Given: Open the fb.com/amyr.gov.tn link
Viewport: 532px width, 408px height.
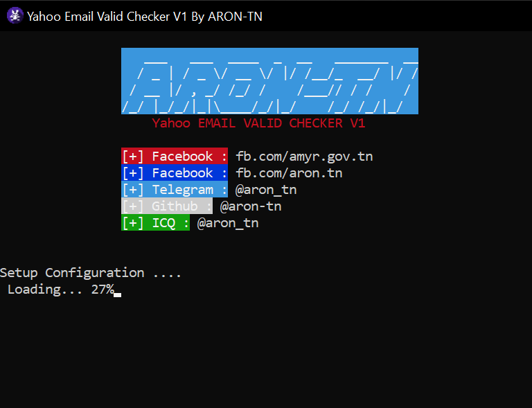Looking at the screenshot, I should point(304,157).
